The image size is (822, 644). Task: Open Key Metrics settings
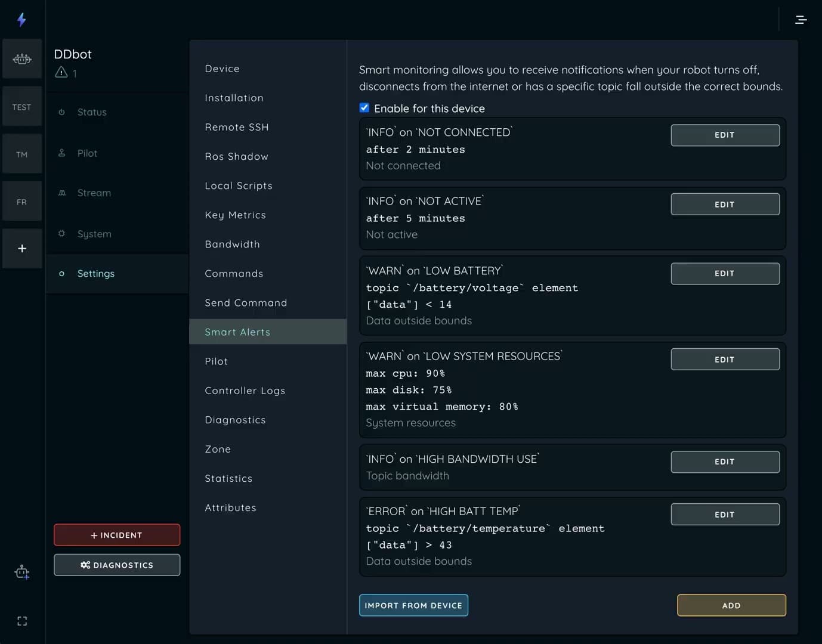coord(268,215)
